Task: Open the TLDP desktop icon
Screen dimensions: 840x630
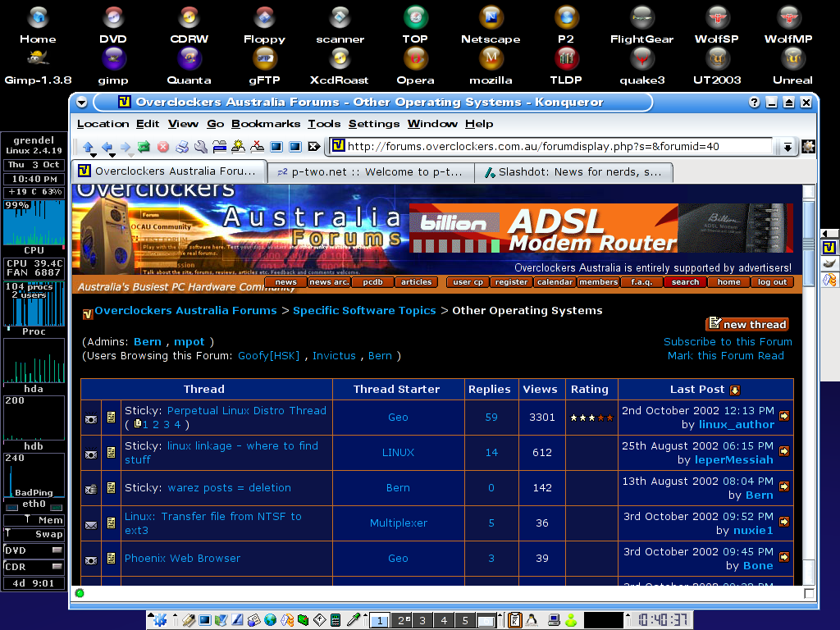Action: (566, 66)
